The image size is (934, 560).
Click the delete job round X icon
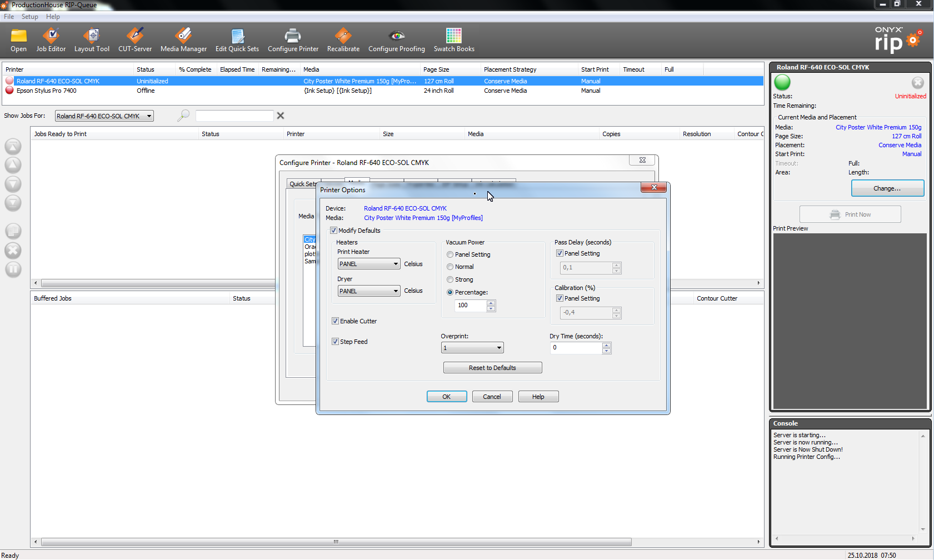point(13,250)
